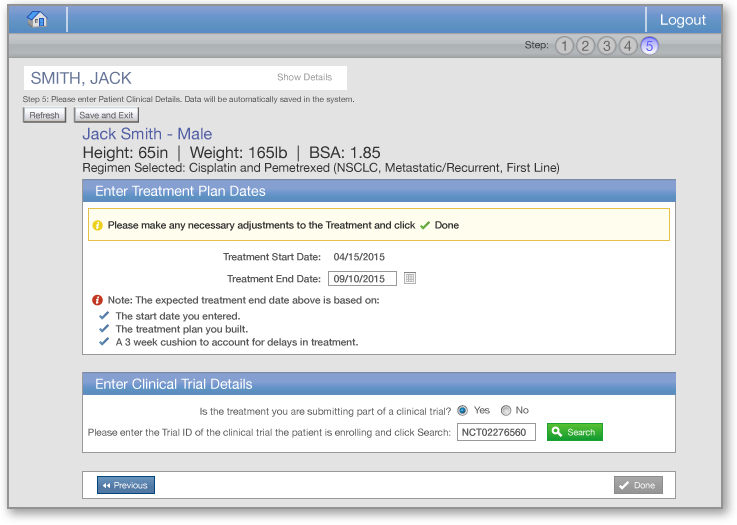The image size is (737, 525).
Task: Jump to step 4 in step indicator
Action: pos(628,46)
